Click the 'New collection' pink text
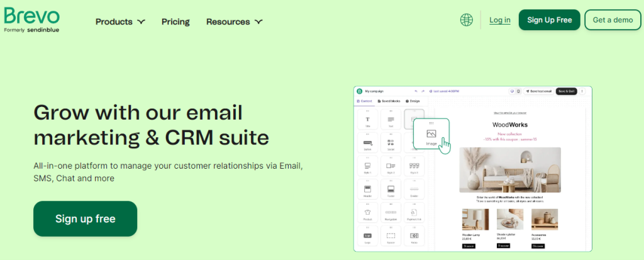The height and width of the screenshot is (260, 644). [509, 134]
